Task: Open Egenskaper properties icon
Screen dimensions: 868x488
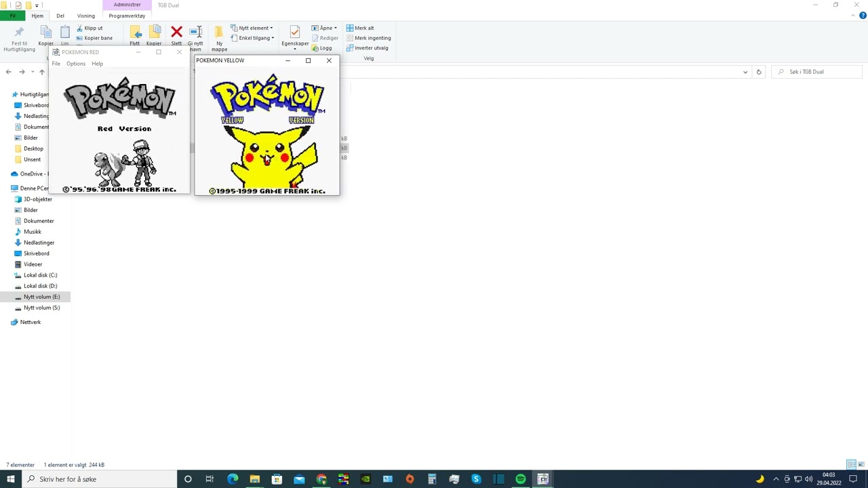Action: (x=294, y=32)
